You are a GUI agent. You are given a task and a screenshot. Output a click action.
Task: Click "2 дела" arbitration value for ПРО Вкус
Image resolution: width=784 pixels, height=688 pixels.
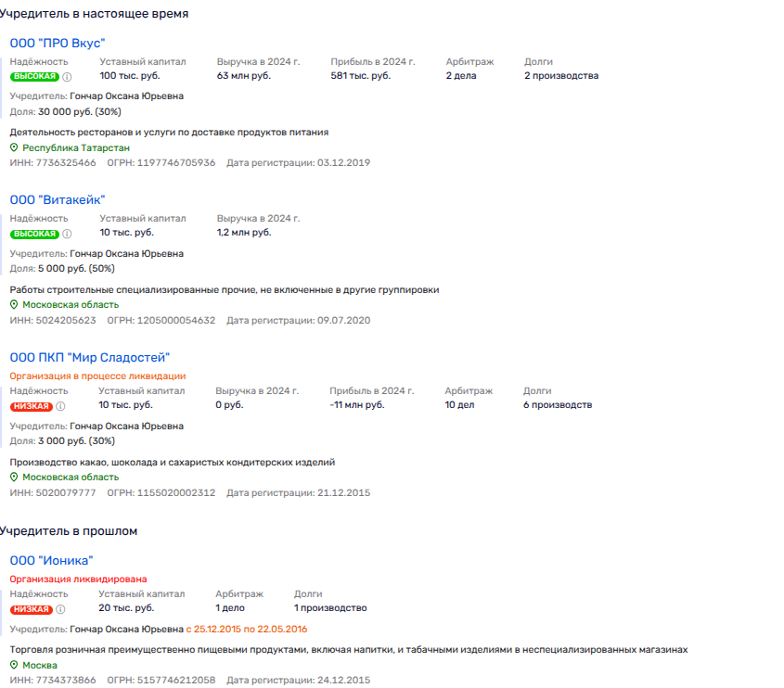coord(460,76)
